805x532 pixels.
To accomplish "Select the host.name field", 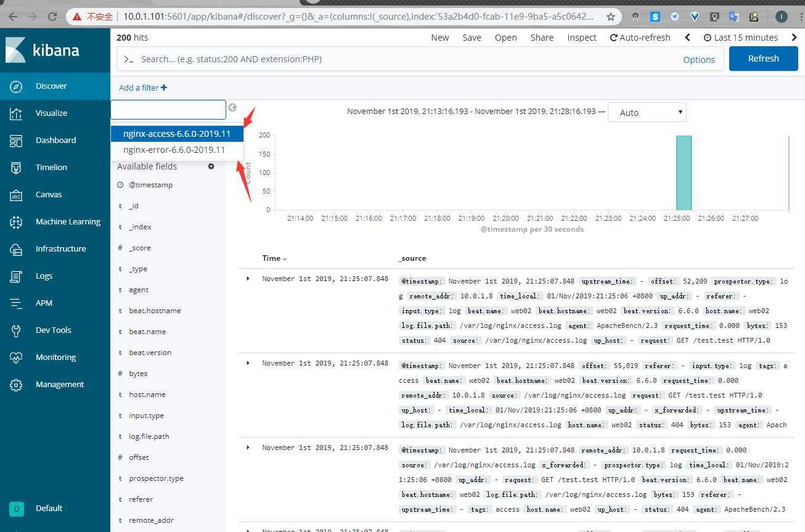I will (147, 395).
